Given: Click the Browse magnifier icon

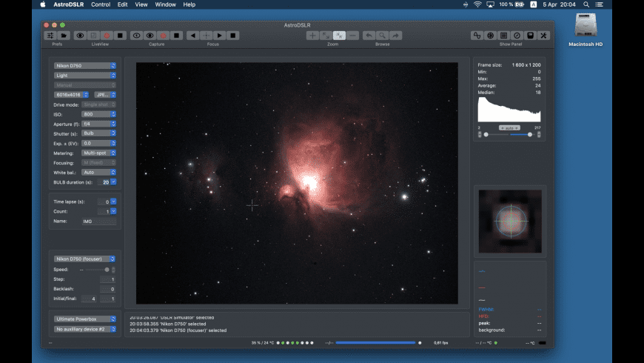Looking at the screenshot, I should [x=382, y=35].
